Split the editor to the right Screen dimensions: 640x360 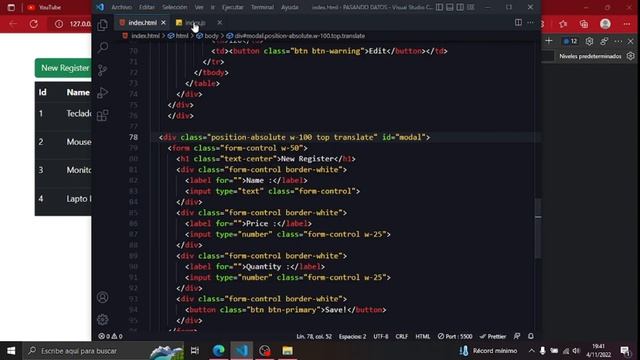tap(518, 22)
